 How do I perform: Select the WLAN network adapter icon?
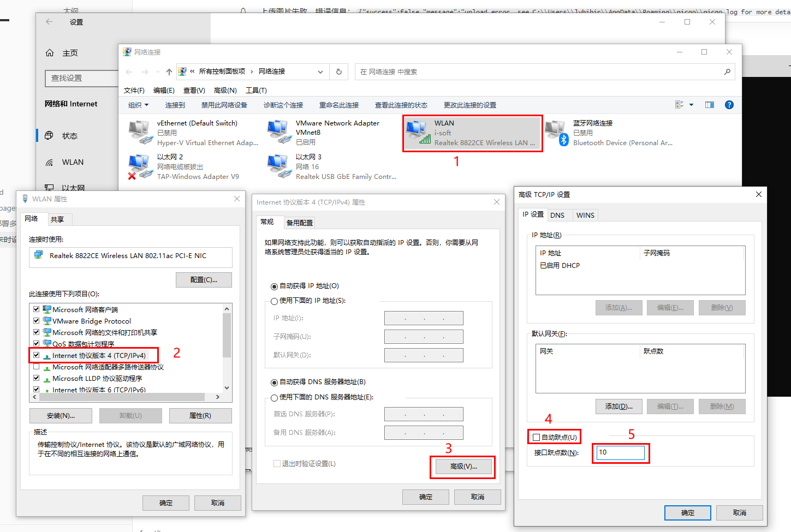click(x=418, y=133)
